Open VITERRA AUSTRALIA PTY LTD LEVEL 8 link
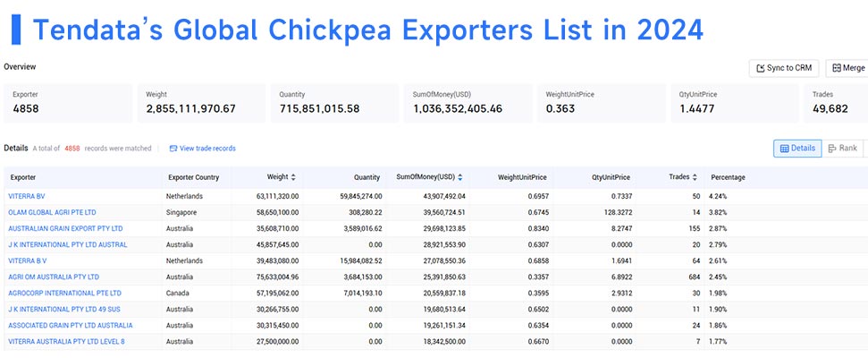The width and height of the screenshot is (868, 358). pos(66,341)
